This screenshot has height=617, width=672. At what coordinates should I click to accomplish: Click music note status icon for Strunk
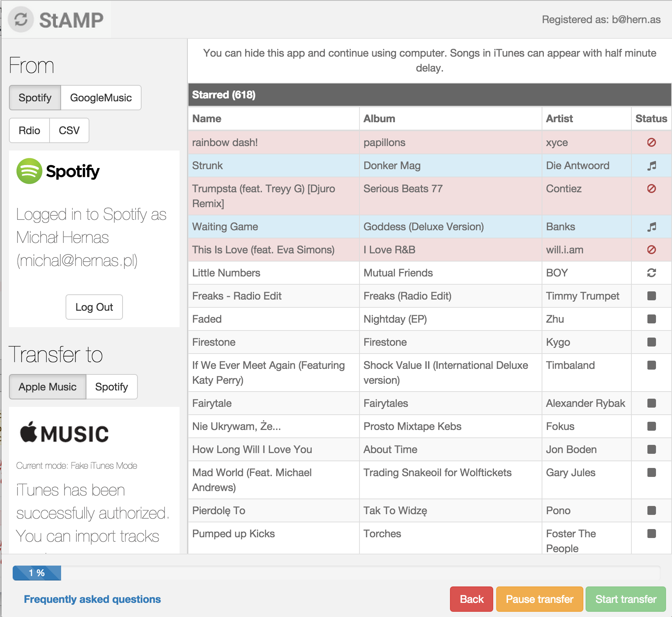652,165
